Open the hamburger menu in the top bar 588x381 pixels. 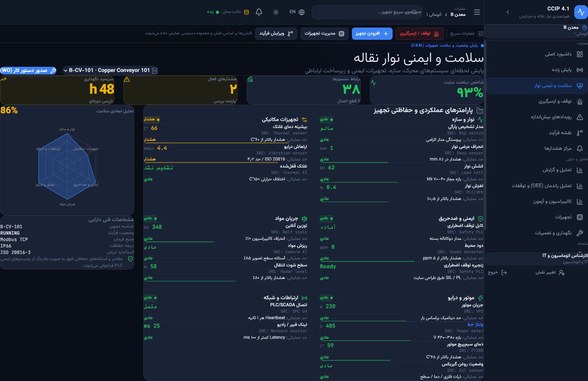[477, 12]
